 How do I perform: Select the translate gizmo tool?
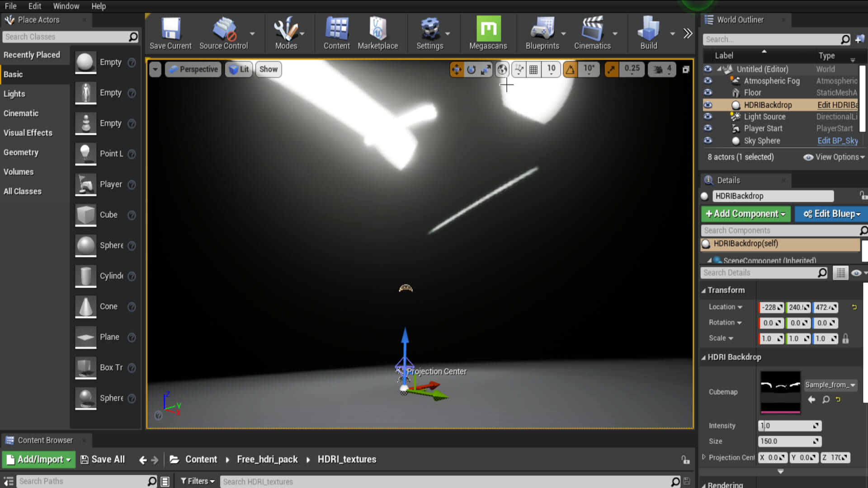tap(457, 69)
